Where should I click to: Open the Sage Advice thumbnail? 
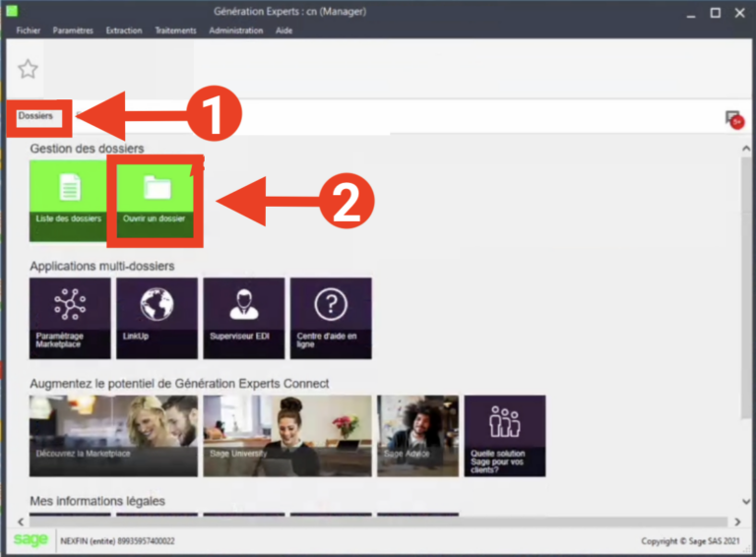click(418, 436)
